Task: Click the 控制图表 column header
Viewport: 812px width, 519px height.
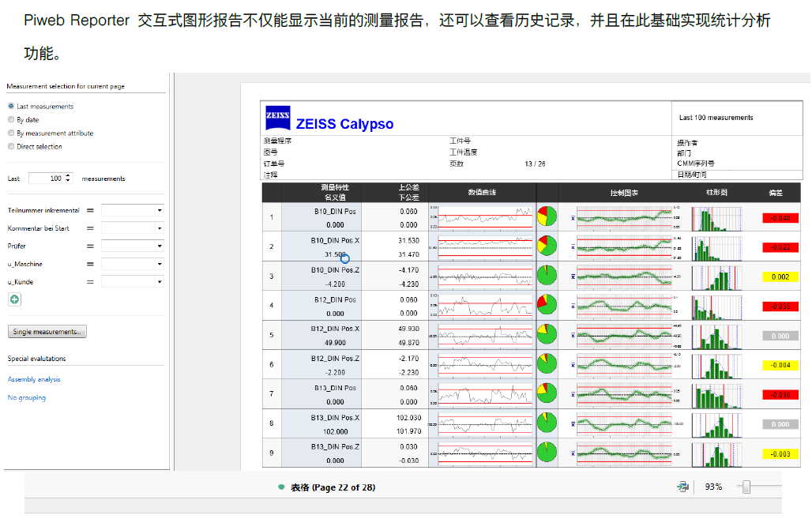Action: click(x=624, y=193)
